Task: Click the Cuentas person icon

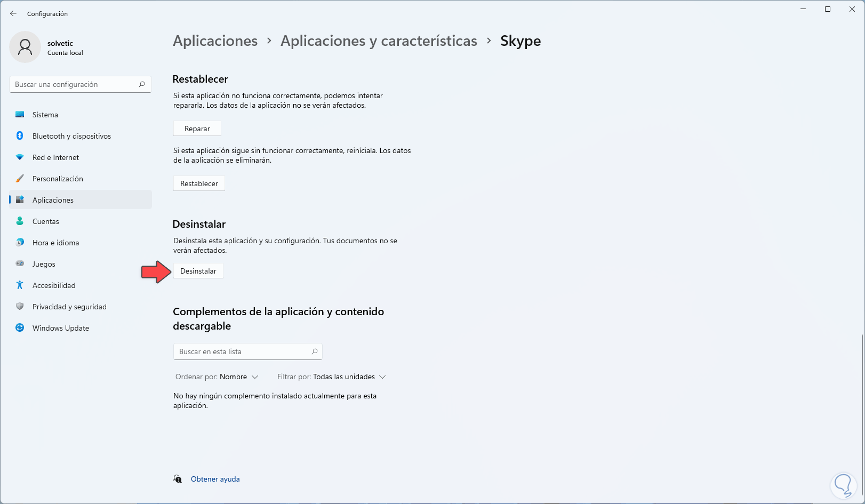Action: 20,221
